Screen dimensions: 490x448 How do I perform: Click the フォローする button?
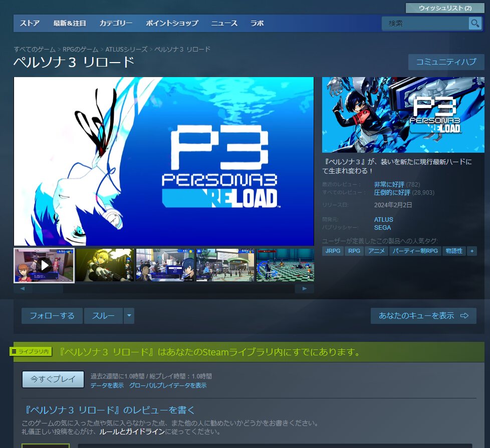pyautogui.click(x=52, y=316)
